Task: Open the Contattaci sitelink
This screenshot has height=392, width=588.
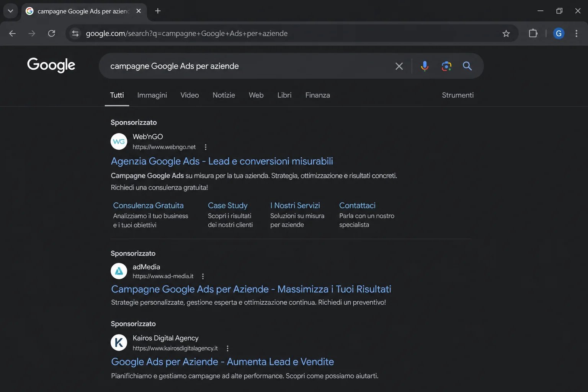Action: coord(357,206)
